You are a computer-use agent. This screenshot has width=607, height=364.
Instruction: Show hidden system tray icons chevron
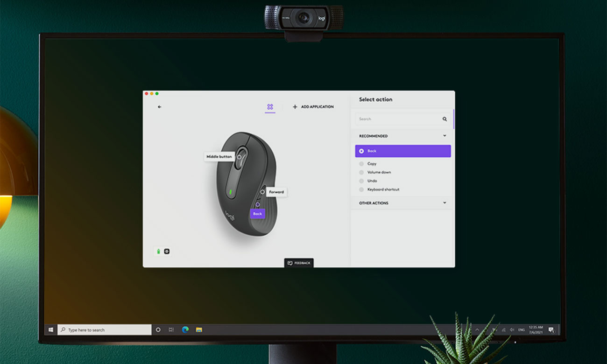(477, 330)
